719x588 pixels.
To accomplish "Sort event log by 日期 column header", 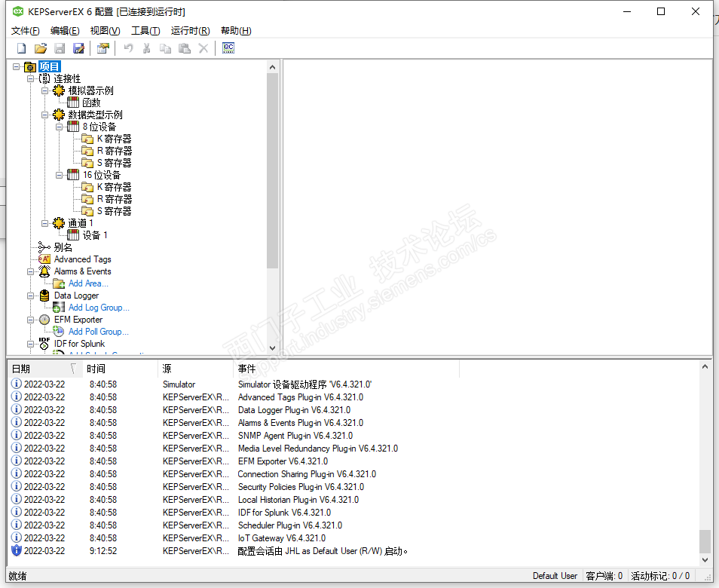I will coord(45,369).
